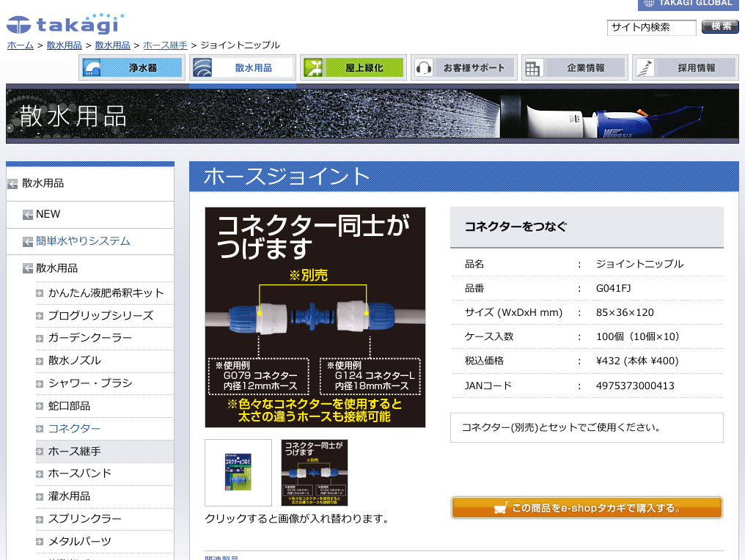This screenshot has width=745, height=560.
Task: Click the arrow icon beside シャワー・ブラシ
Action: pos(40,384)
